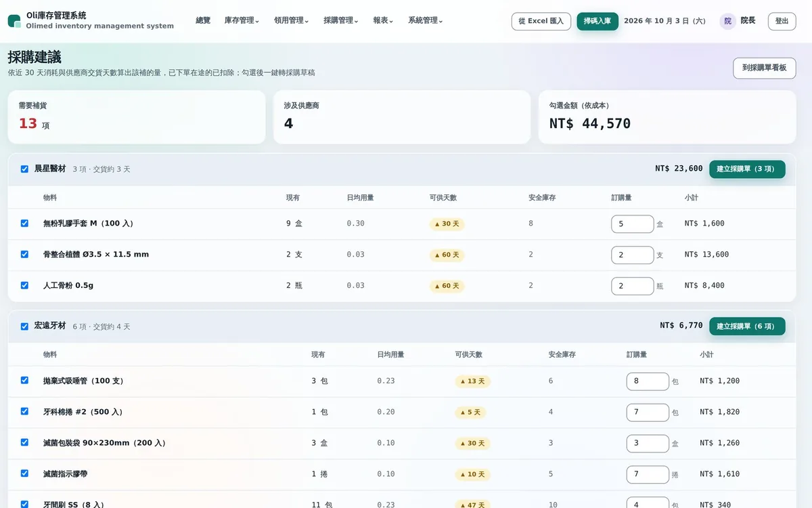Click the 宏遠牙材 total NT$ 6,770
This screenshot has height=508, width=812.
click(x=681, y=326)
